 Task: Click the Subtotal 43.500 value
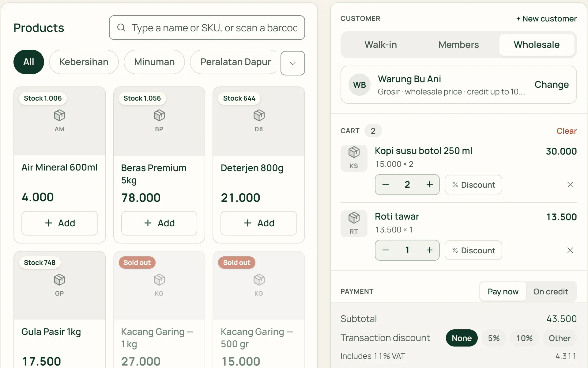(x=561, y=319)
